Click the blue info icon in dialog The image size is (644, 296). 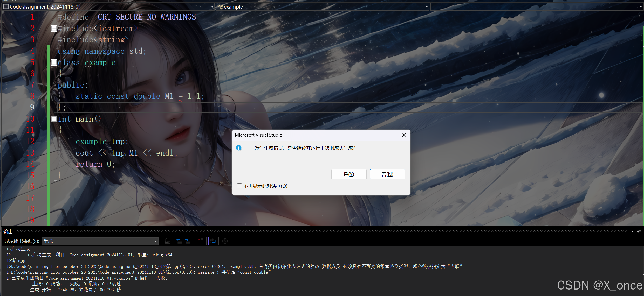coord(239,148)
